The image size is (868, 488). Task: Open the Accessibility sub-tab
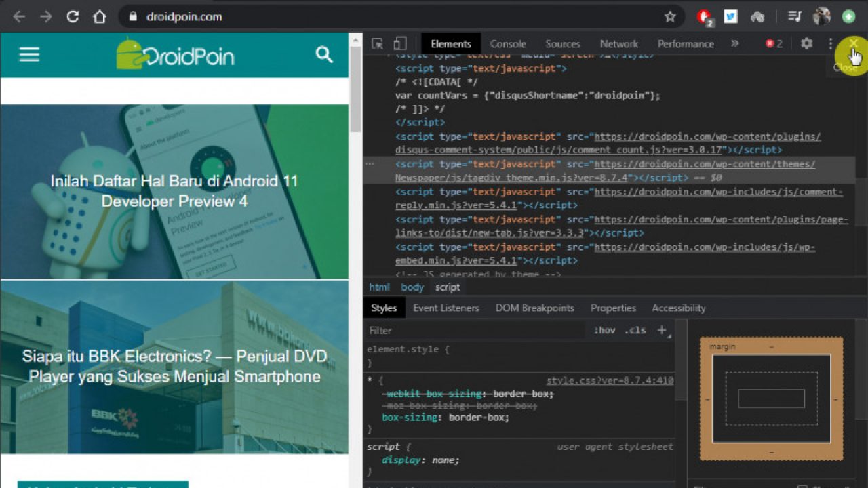679,308
